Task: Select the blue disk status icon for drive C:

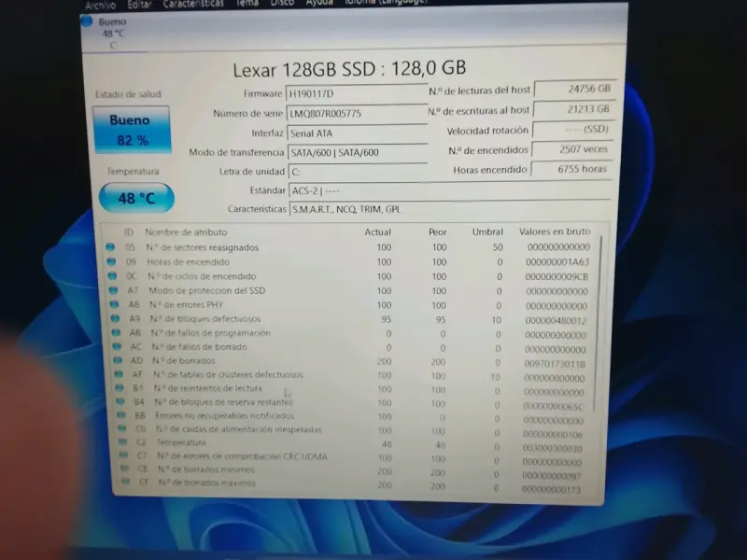Action: (87, 21)
